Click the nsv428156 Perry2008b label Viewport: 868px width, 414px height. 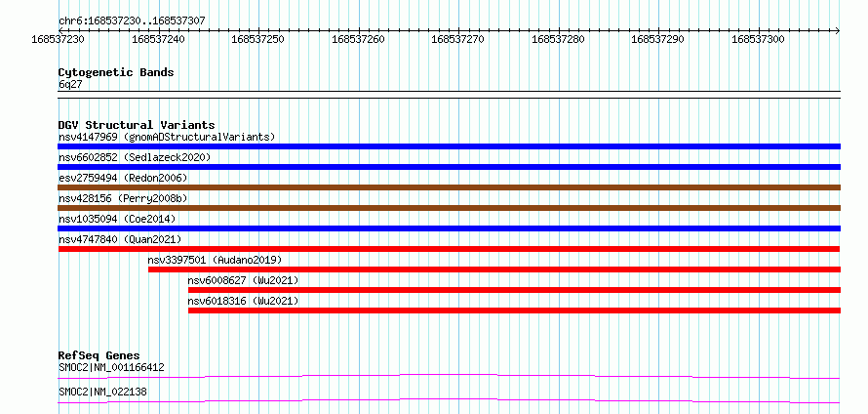click(123, 198)
